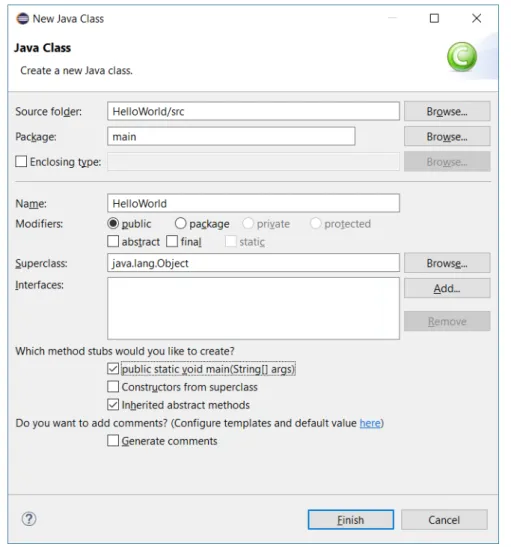Select the public modifier radio button

[x=113, y=223]
